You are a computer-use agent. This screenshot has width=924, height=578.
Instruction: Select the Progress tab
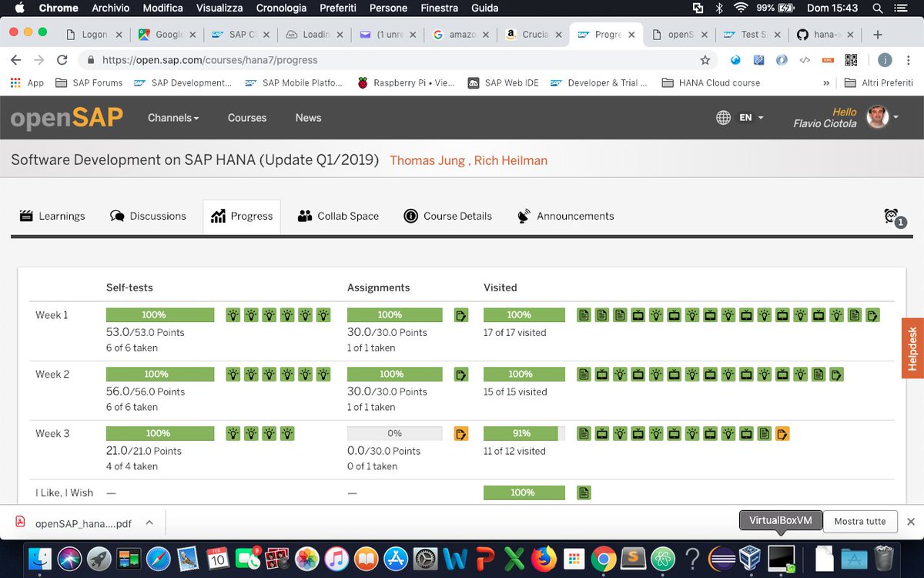click(242, 217)
